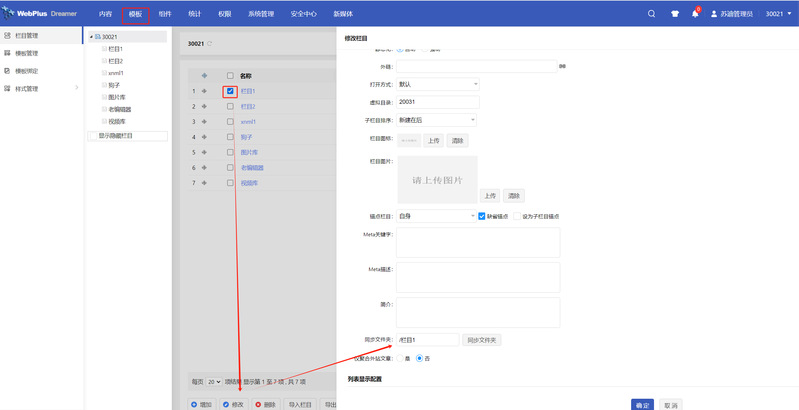Click the red delete icon on 删除
This screenshot has width=799, height=410.
point(258,404)
